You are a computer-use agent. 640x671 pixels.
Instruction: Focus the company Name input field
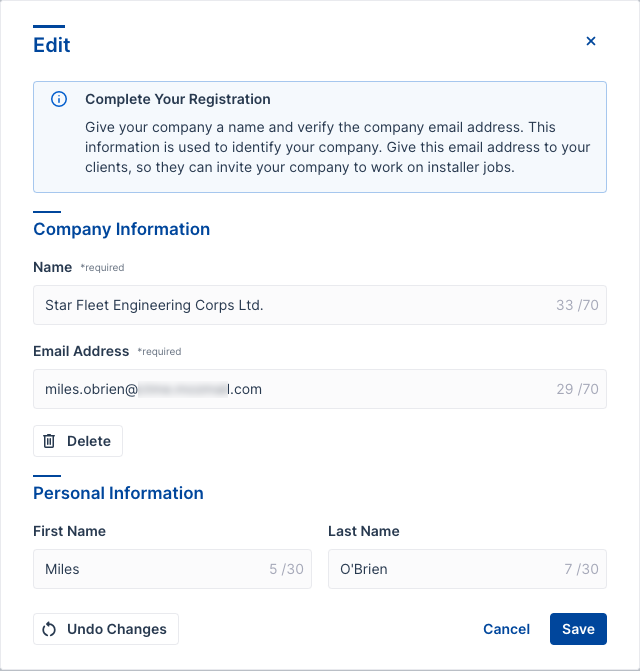[290, 305]
